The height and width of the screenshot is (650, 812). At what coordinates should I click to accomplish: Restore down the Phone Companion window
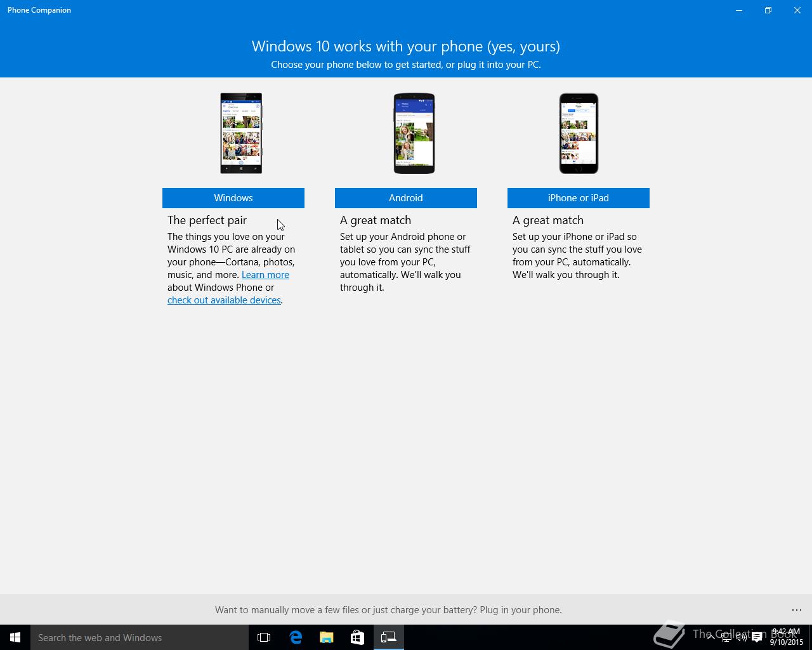click(x=768, y=10)
